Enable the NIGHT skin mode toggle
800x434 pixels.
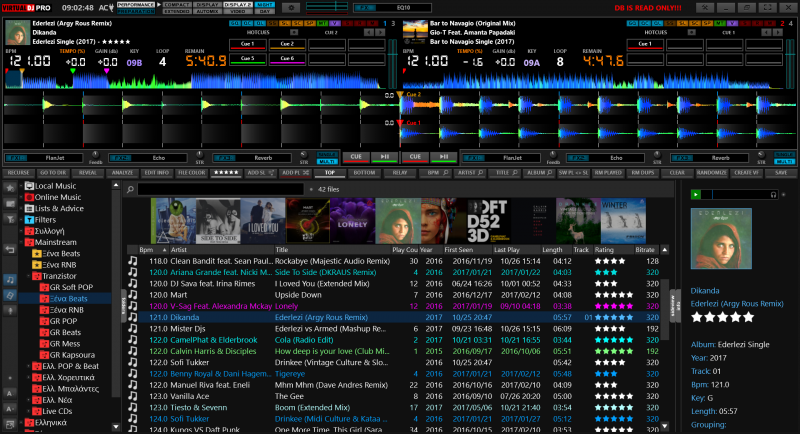[264, 5]
